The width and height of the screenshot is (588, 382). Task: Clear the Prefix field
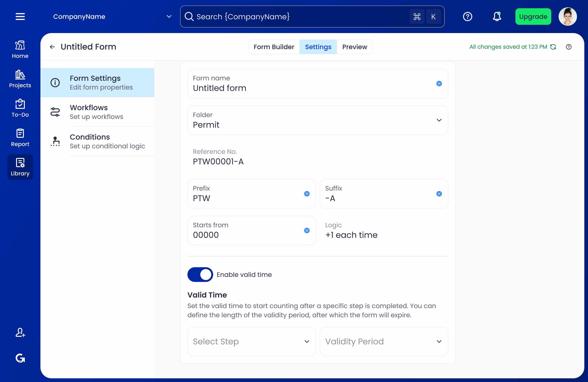click(x=307, y=194)
